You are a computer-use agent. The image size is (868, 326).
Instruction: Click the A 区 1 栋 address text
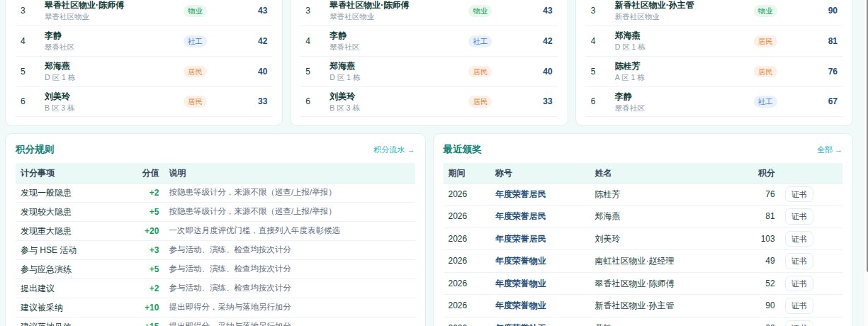pos(629,78)
